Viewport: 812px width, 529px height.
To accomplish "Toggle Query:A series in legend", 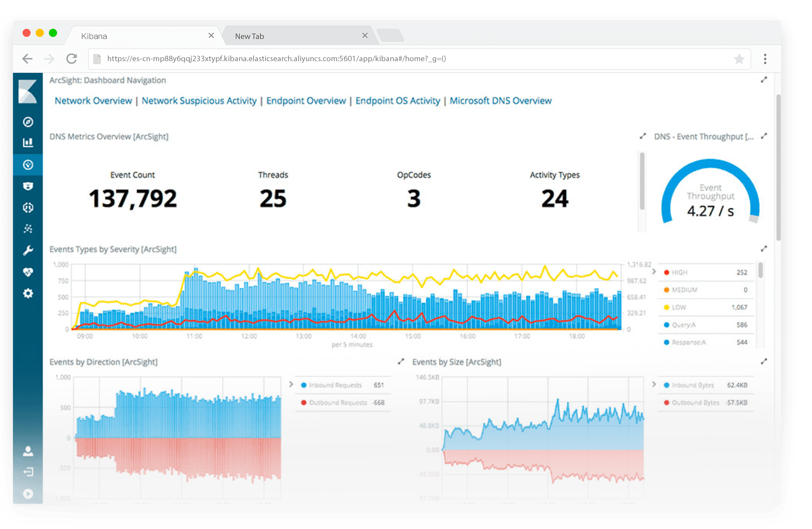I will [x=705, y=325].
